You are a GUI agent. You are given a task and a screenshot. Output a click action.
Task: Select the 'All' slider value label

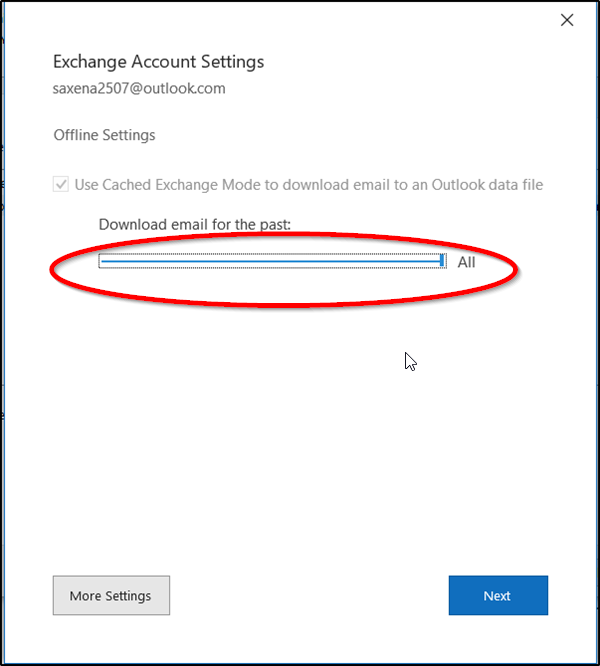(x=466, y=262)
